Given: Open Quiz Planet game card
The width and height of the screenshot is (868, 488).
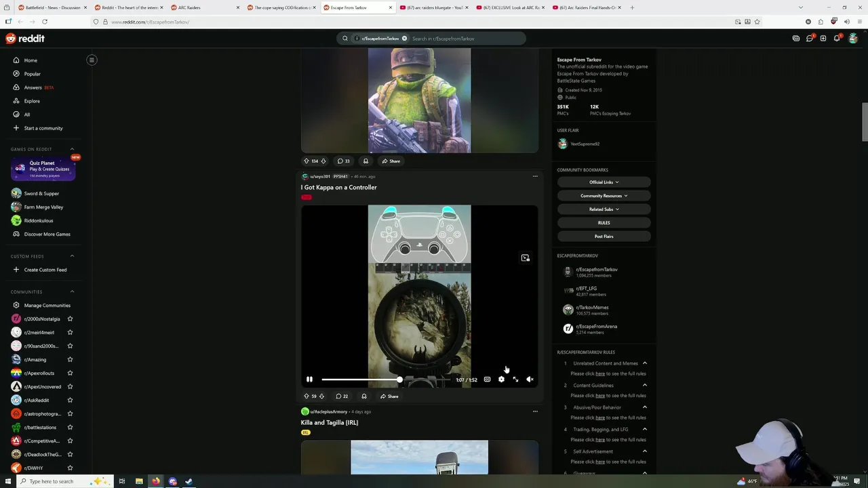Looking at the screenshot, I should click(x=43, y=169).
